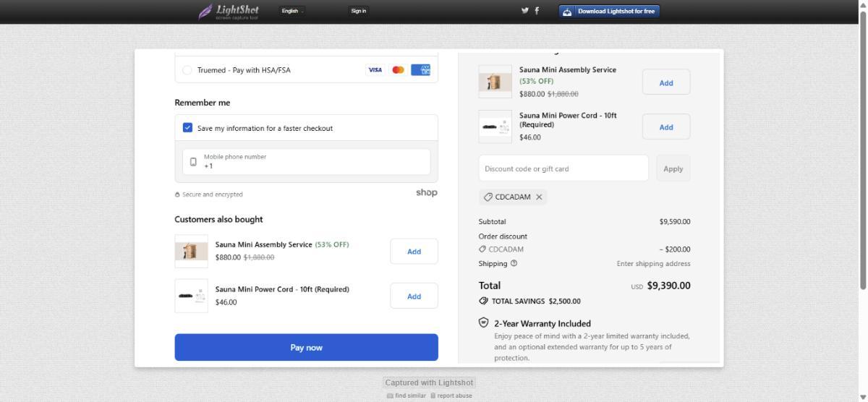The image size is (868, 402).
Task: Uncheck Save my information for faster checkout
Action: [x=187, y=128]
